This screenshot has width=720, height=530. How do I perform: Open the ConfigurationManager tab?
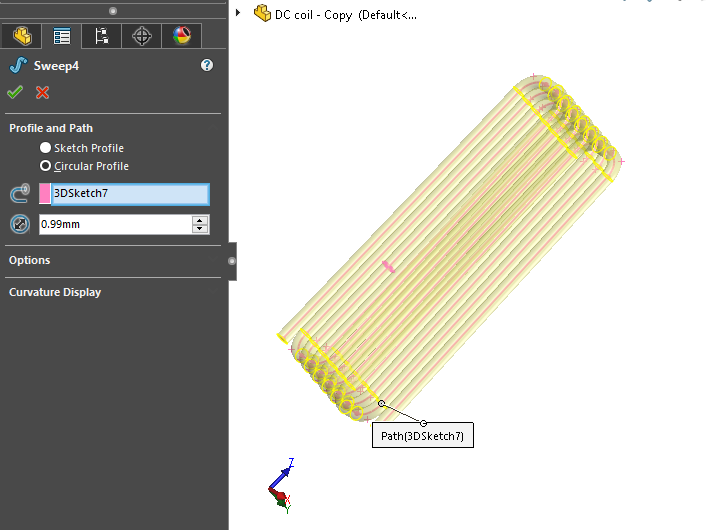[x=101, y=36]
